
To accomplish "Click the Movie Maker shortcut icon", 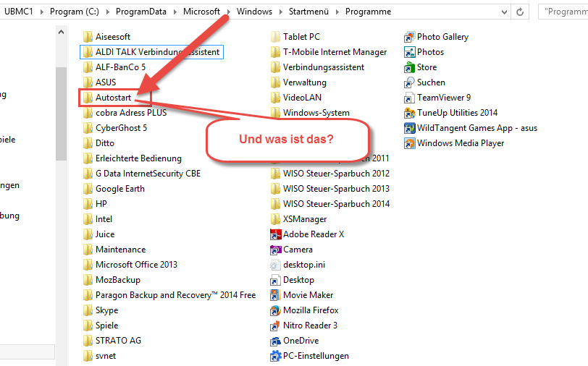I will click(276, 295).
